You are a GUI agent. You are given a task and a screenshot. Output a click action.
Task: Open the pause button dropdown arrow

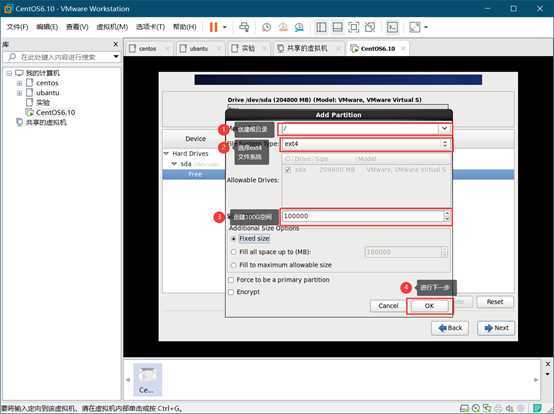coord(225,27)
